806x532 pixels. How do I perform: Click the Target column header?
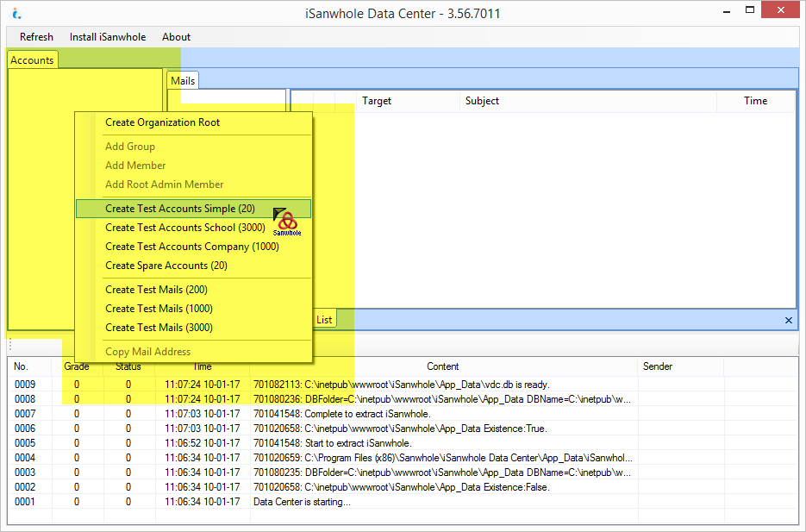click(408, 101)
